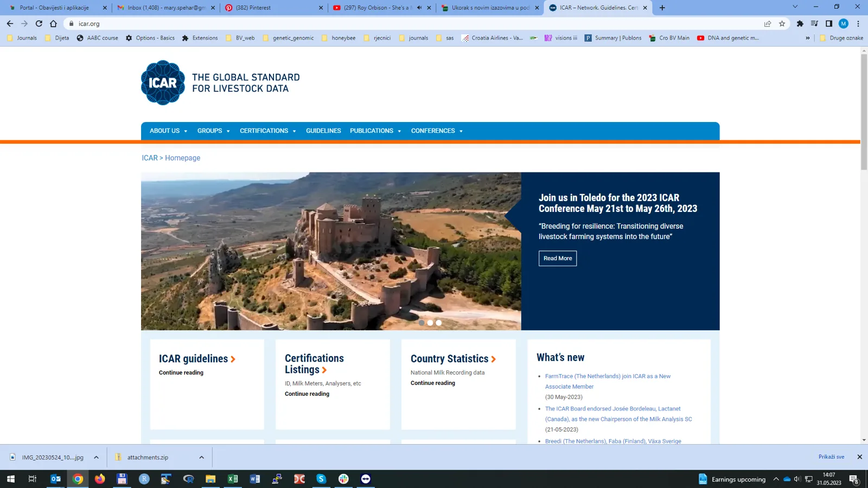Open Word from the taskbar
Screen dimensions: 868x488
pyautogui.click(x=255, y=479)
